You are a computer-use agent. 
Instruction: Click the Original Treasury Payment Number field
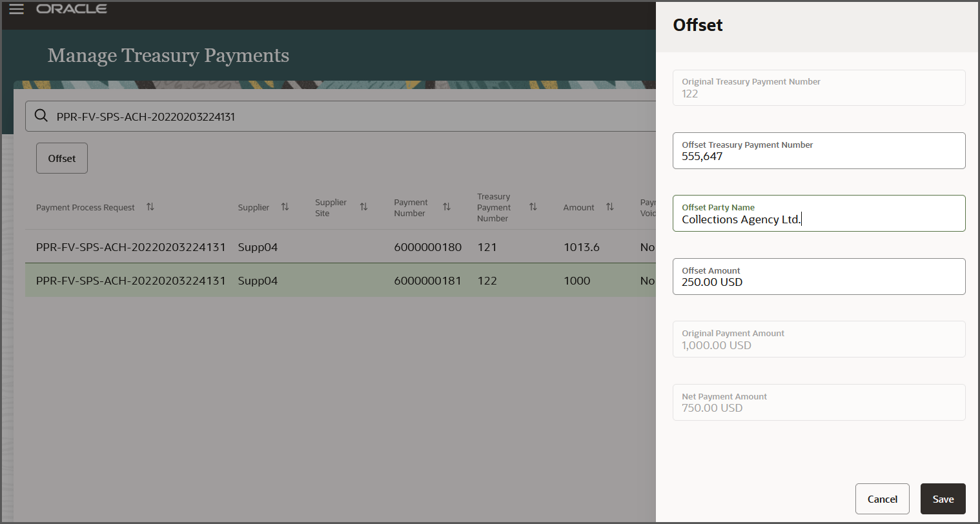point(819,88)
